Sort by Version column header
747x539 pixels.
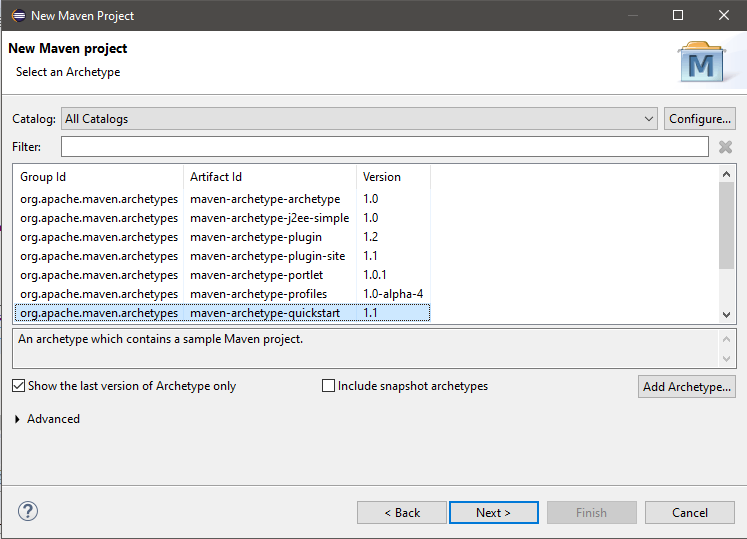pos(393,177)
